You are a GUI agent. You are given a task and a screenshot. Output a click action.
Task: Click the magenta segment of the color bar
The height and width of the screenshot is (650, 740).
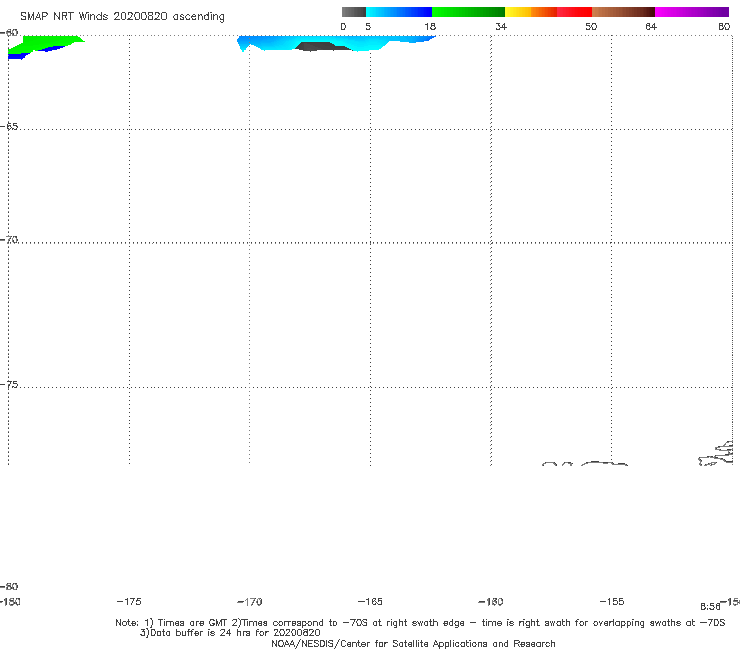[692, 12]
